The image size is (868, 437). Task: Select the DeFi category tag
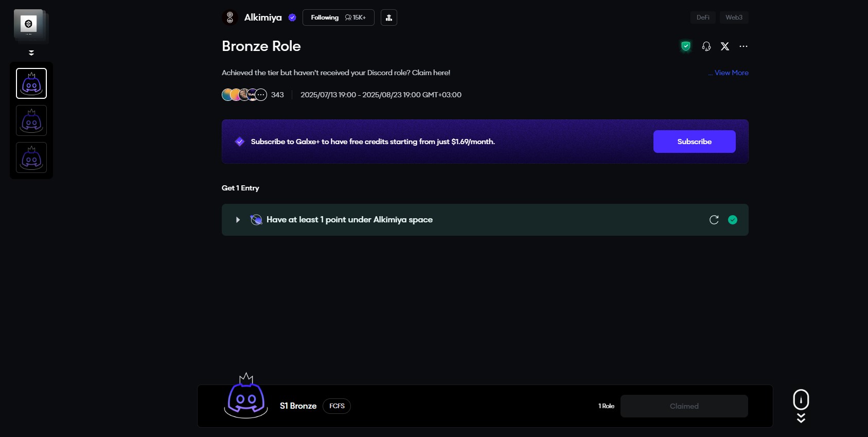703,18
